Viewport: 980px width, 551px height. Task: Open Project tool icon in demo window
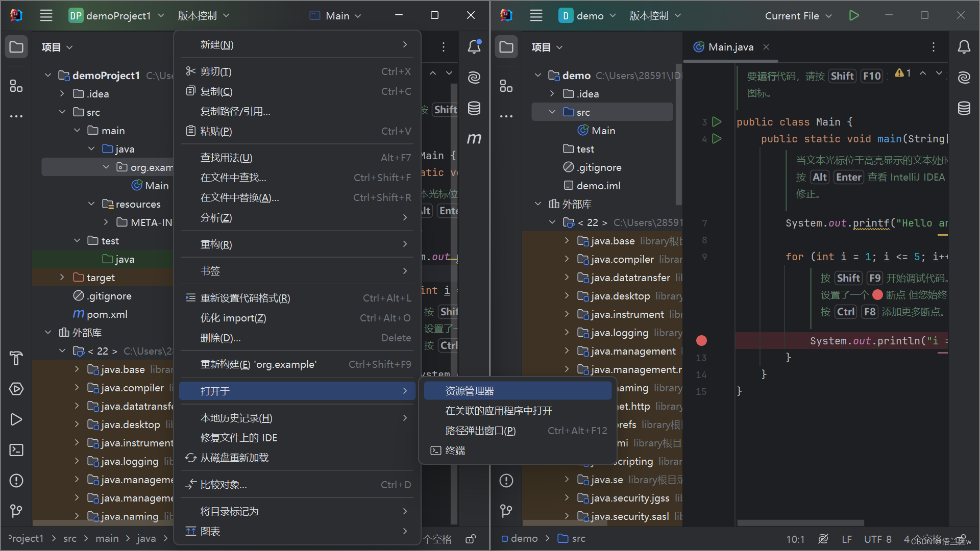point(506,47)
